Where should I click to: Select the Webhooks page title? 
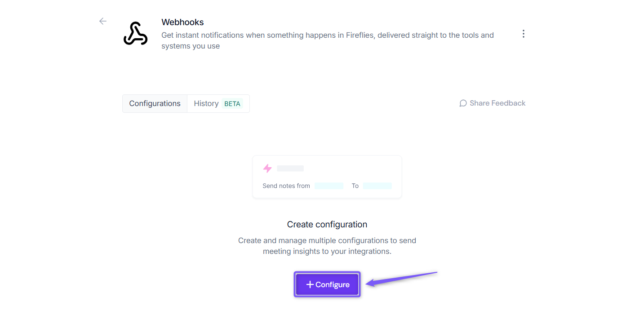tap(182, 22)
